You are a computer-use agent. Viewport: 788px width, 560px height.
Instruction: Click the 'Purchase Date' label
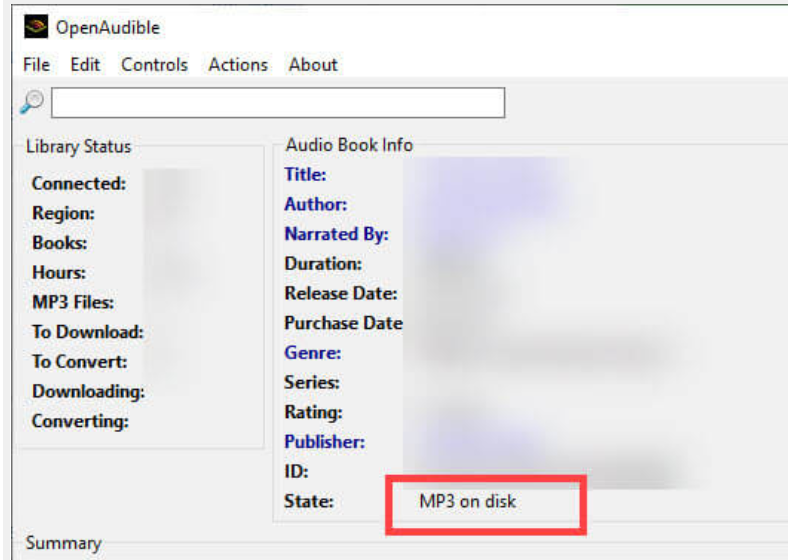pos(343,323)
